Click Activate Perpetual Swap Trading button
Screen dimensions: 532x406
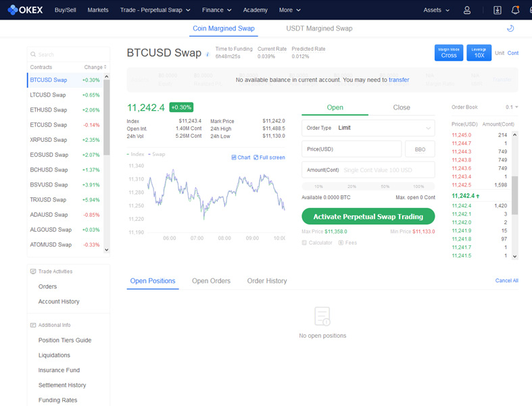pos(368,216)
